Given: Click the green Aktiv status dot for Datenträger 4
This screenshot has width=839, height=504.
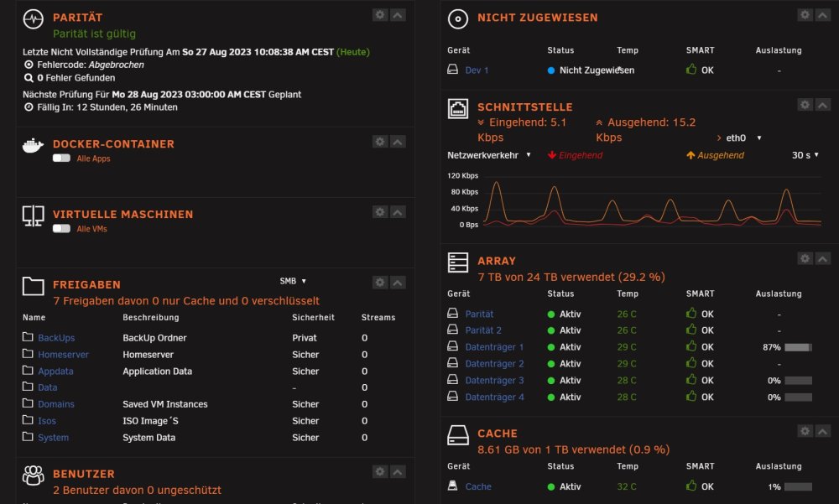Looking at the screenshot, I should pyautogui.click(x=551, y=397).
